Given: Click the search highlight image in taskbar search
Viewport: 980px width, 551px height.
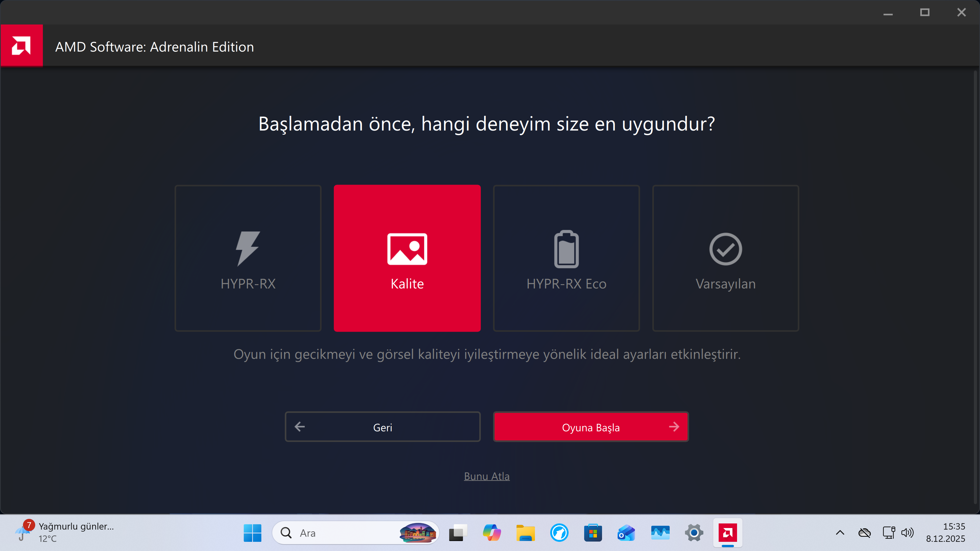Looking at the screenshot, I should click(418, 533).
